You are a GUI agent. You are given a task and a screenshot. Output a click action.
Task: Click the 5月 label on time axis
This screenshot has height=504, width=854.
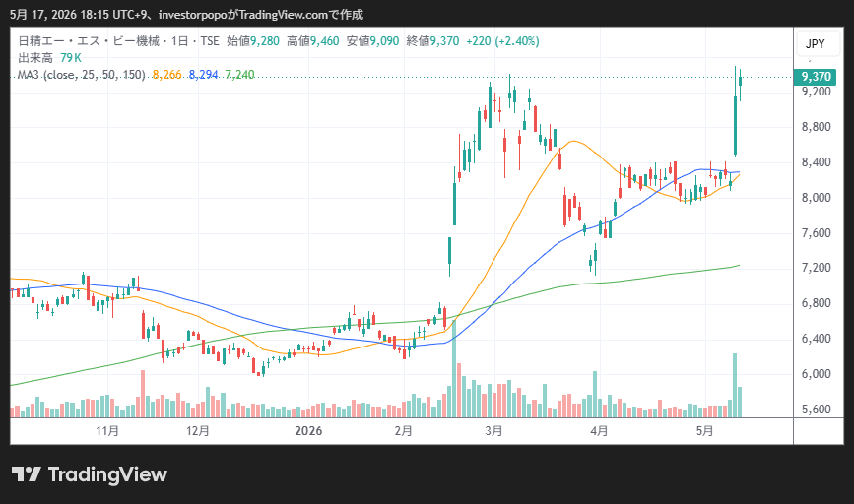pos(704,431)
